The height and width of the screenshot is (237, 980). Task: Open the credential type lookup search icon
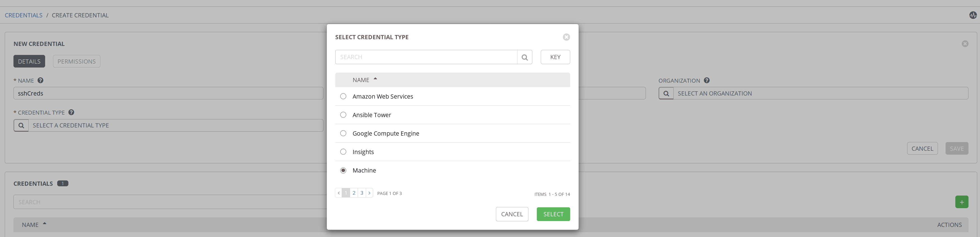(x=21, y=126)
